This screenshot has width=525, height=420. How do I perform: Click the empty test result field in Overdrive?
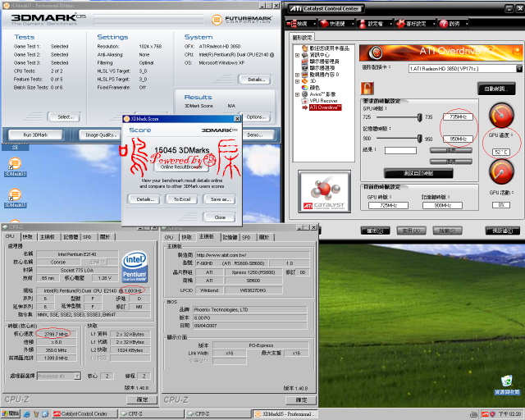[x=400, y=150]
